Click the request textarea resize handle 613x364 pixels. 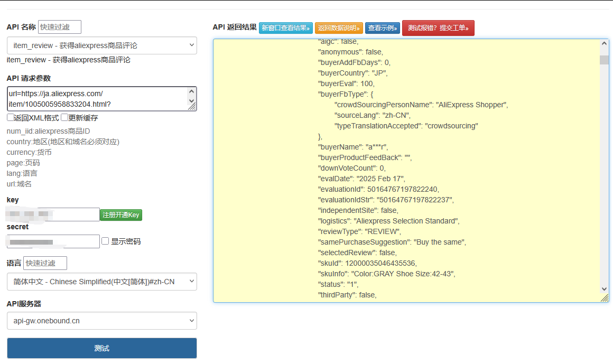pyautogui.click(x=192, y=107)
